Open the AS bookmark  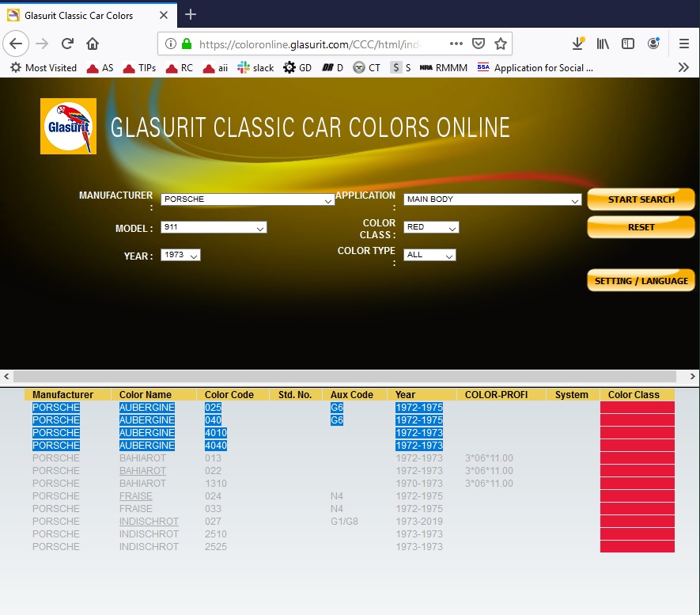(100, 68)
